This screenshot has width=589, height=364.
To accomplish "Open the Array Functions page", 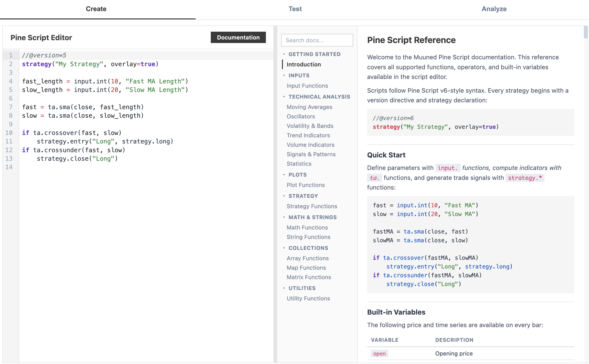I will point(307,258).
